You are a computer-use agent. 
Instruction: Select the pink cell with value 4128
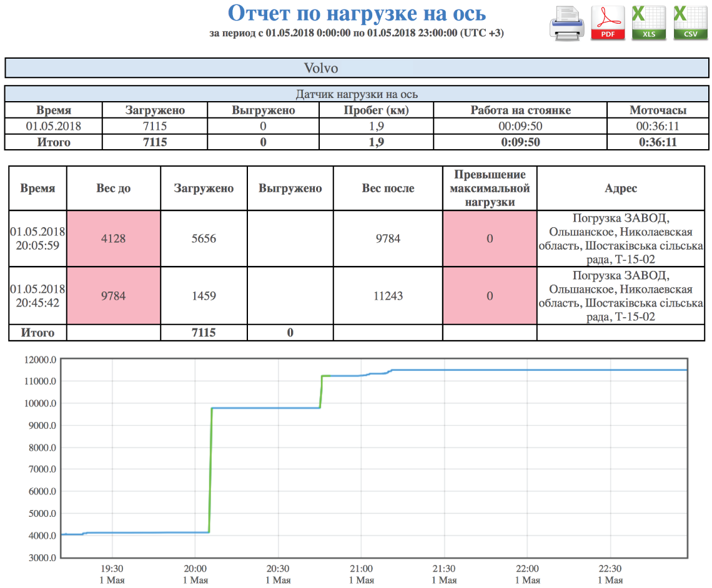point(114,238)
